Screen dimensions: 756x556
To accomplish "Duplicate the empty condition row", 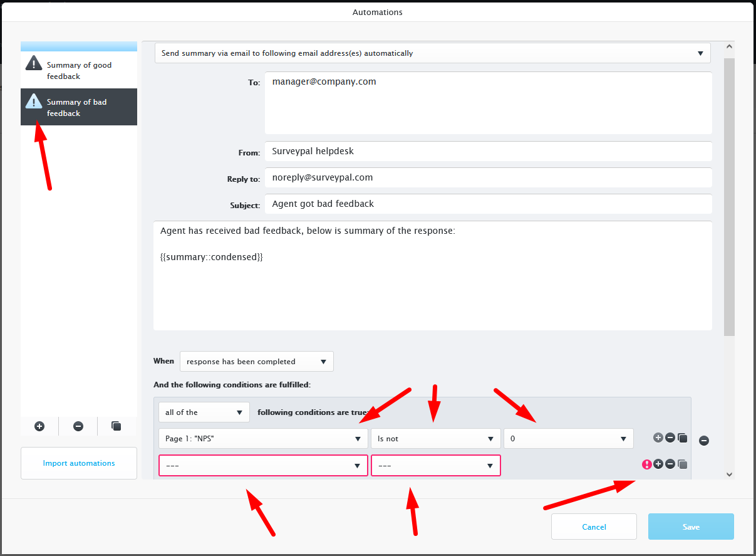I will click(683, 464).
